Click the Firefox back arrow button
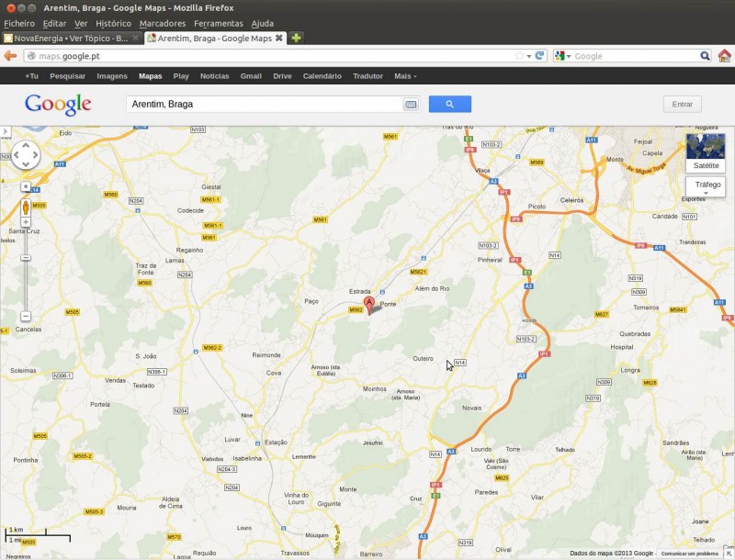 [x=10, y=56]
